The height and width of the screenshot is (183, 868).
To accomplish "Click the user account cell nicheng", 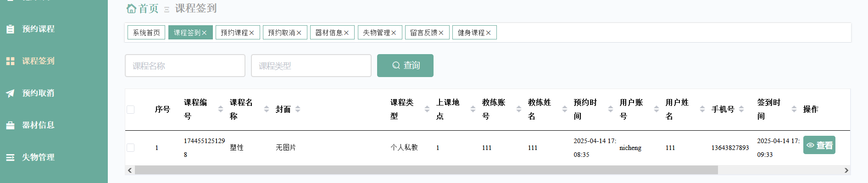I will (x=630, y=148).
